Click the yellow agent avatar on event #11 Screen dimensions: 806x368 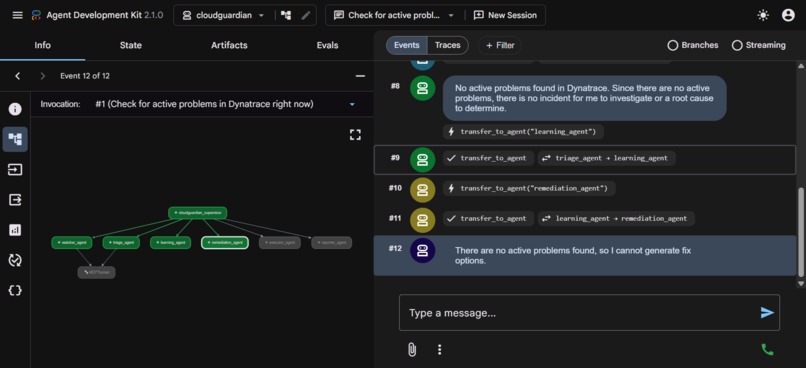[x=423, y=220]
